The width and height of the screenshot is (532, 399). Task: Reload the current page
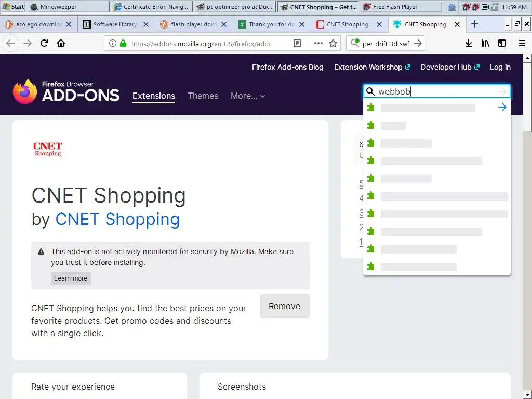pos(44,44)
